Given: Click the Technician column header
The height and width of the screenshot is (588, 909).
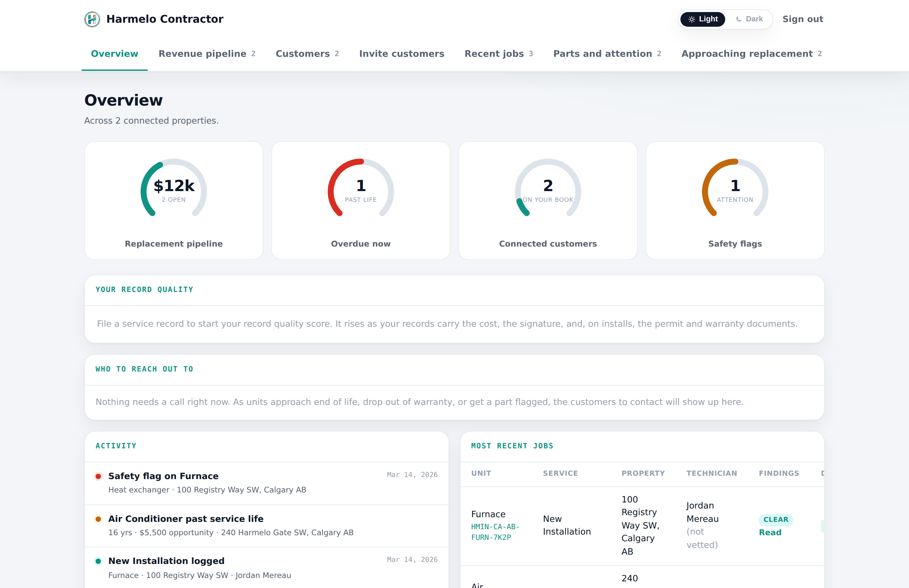Looking at the screenshot, I should coord(711,473).
